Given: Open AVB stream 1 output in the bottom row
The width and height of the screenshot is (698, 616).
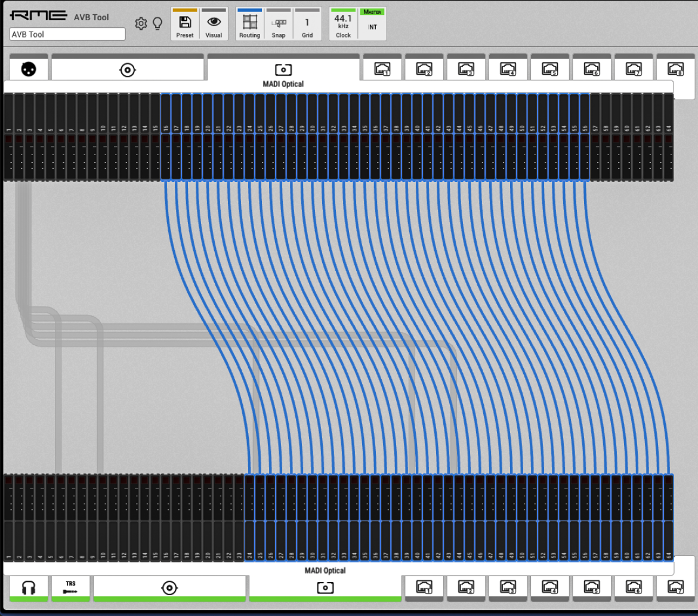Looking at the screenshot, I should click(x=424, y=589).
